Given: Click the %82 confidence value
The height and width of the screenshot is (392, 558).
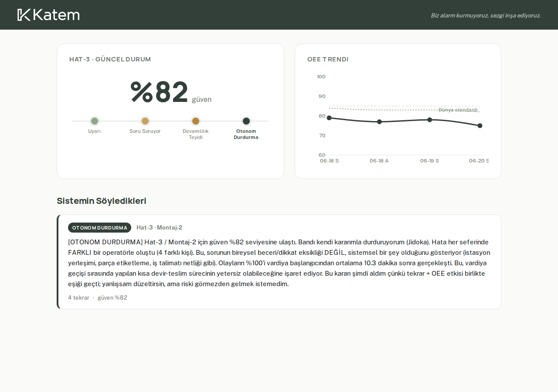Looking at the screenshot, I should [x=159, y=91].
